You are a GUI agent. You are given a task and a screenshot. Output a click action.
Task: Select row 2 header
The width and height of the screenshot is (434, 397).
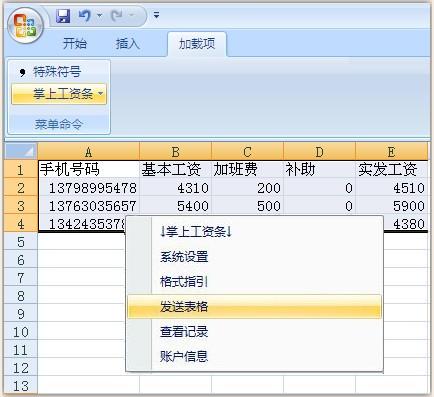21,188
